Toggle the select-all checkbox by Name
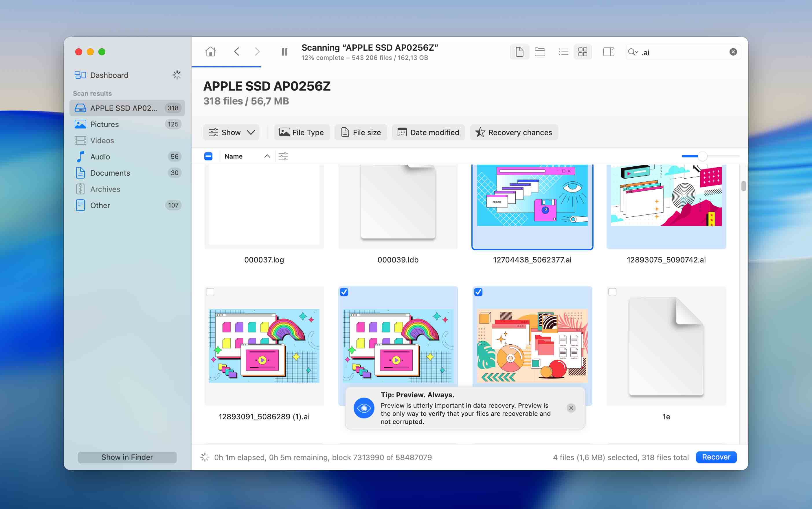This screenshot has height=509, width=812. click(208, 156)
